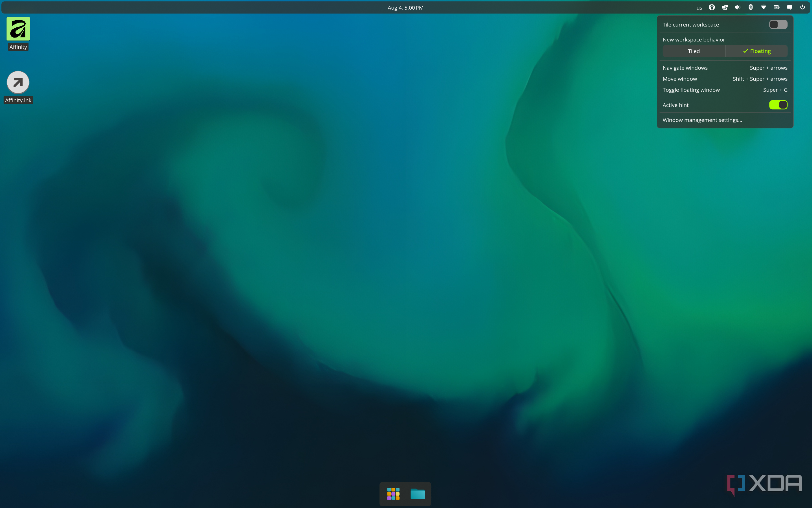Image resolution: width=812 pixels, height=508 pixels.
Task: Click the 'Move window' shortcut row
Action: tap(725, 79)
